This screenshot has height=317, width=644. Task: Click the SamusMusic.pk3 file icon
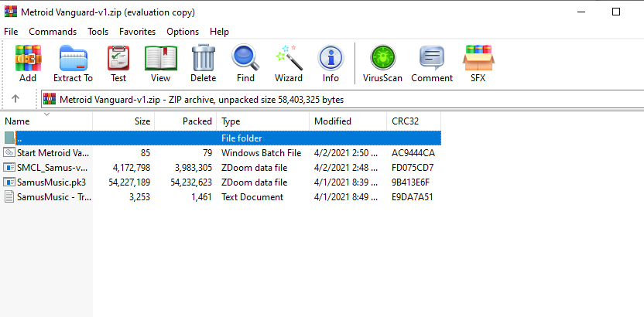pos(9,182)
